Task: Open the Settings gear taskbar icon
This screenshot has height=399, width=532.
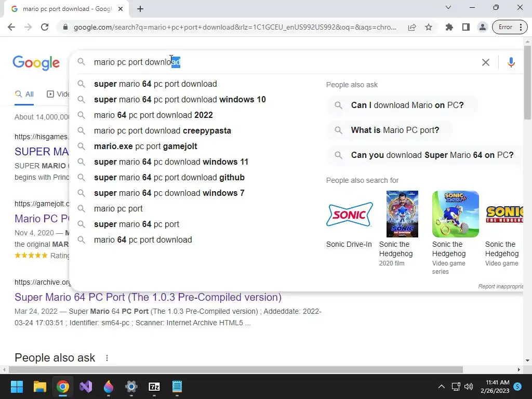Action: click(x=131, y=387)
